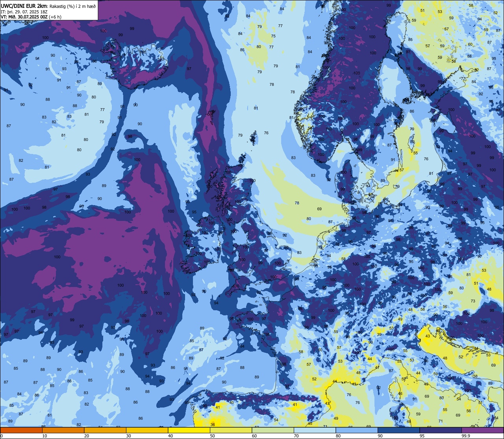Click the purple legend swatch above 99.9
504x439 pixels.
pos(482,430)
